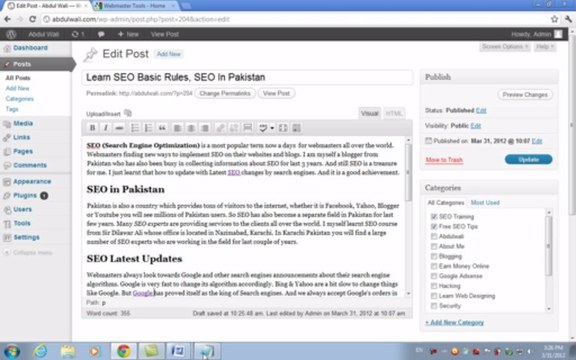Image resolution: width=576 pixels, height=360 pixels.
Task: Apply strikethrough formatting
Action: (119, 128)
